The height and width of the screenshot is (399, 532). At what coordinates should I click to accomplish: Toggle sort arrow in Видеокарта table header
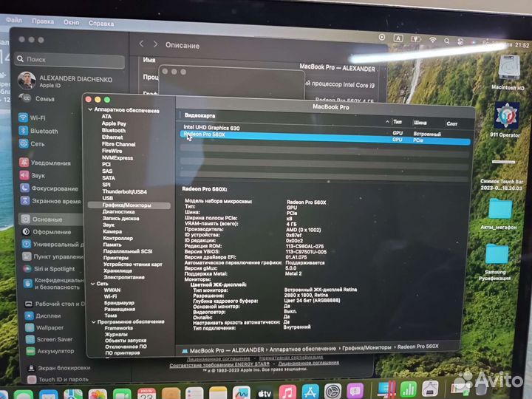(x=387, y=121)
